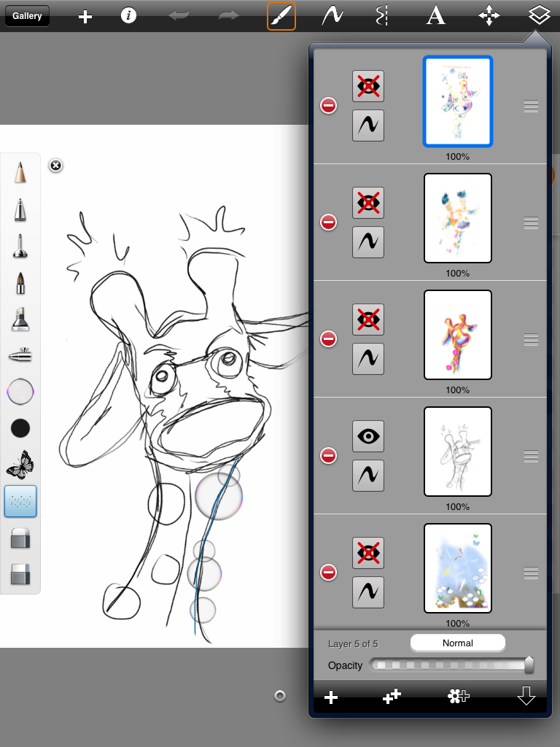Show the third layer with pink-orange paint
Image resolution: width=560 pixels, height=747 pixels.
click(x=368, y=320)
